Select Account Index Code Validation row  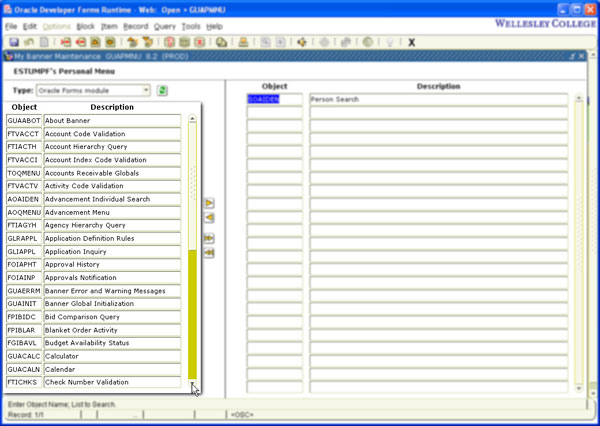coord(93,160)
